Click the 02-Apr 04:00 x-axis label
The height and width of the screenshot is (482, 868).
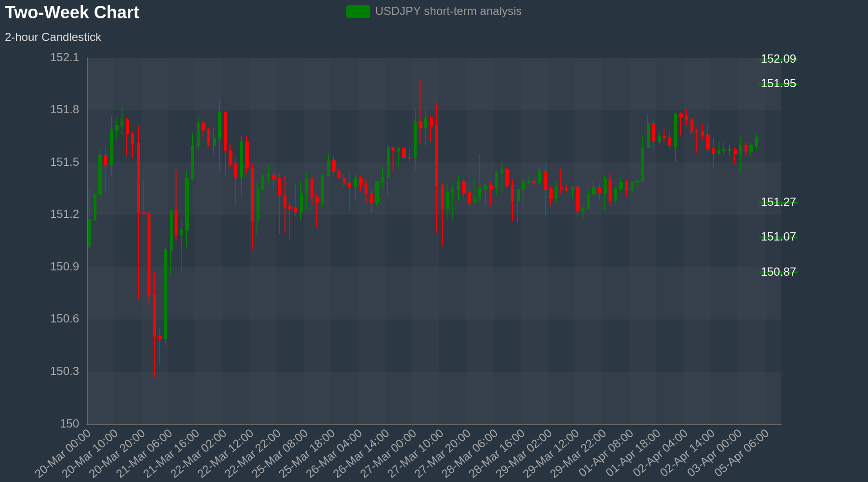[661, 454]
